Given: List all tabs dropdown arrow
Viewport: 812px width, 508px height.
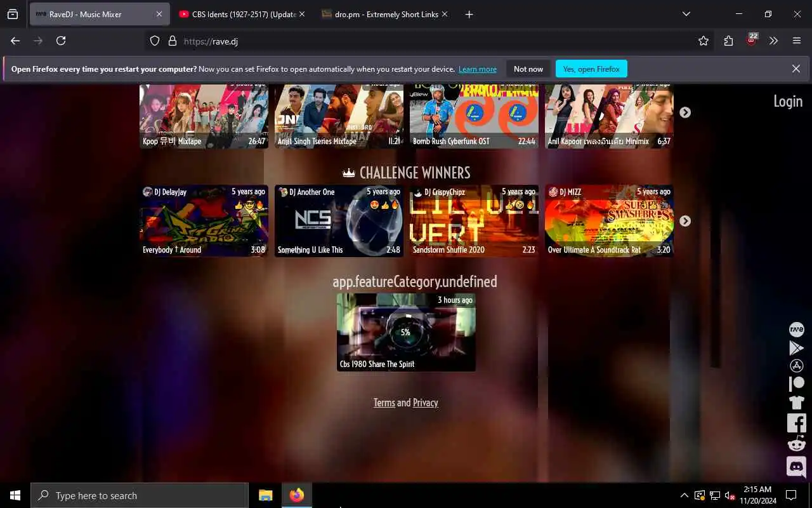Looking at the screenshot, I should coord(686,14).
